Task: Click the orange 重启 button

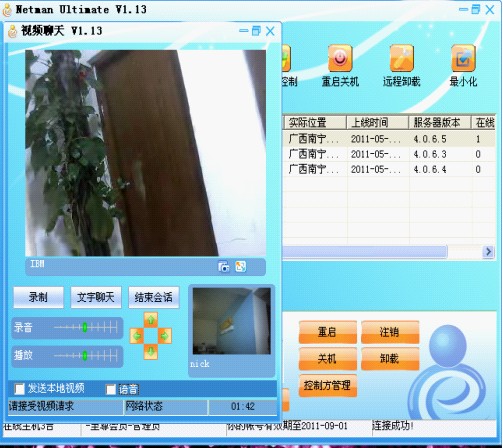Action: tap(327, 332)
